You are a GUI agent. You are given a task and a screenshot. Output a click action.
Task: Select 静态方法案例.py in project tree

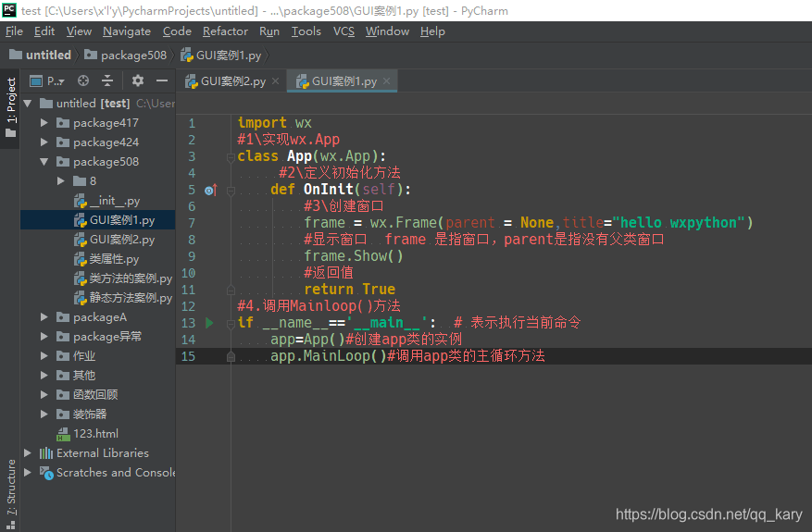(123, 298)
